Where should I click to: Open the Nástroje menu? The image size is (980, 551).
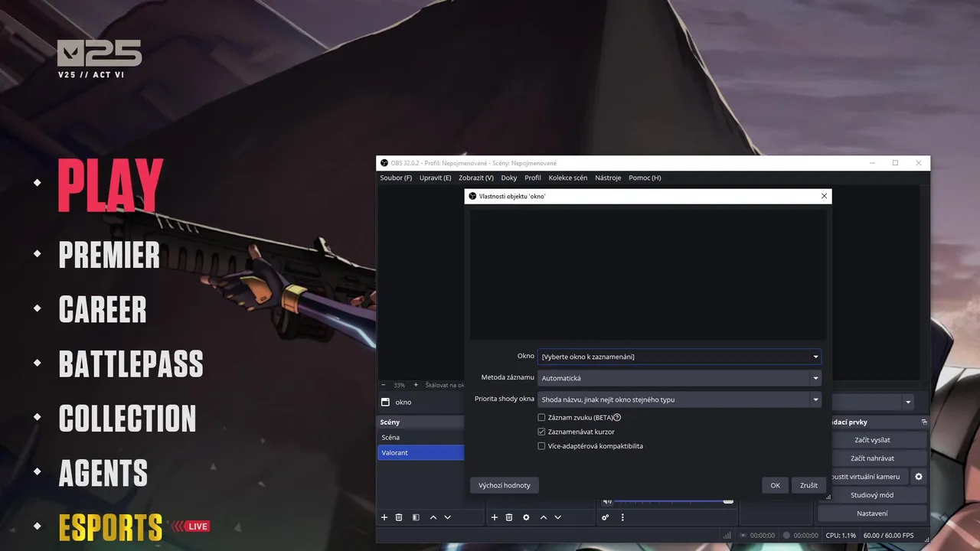point(608,178)
